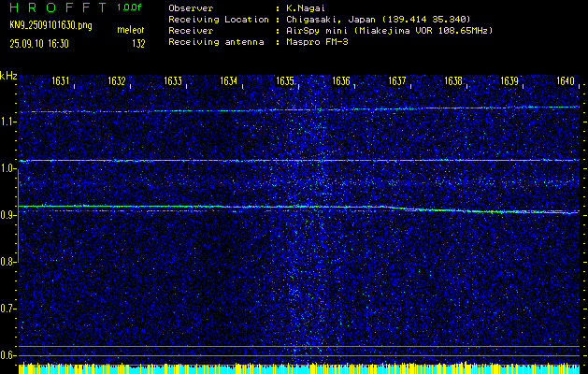Click the date stamp 25.09.10 16:30
The width and height of the screenshot is (588, 374).
(39, 44)
